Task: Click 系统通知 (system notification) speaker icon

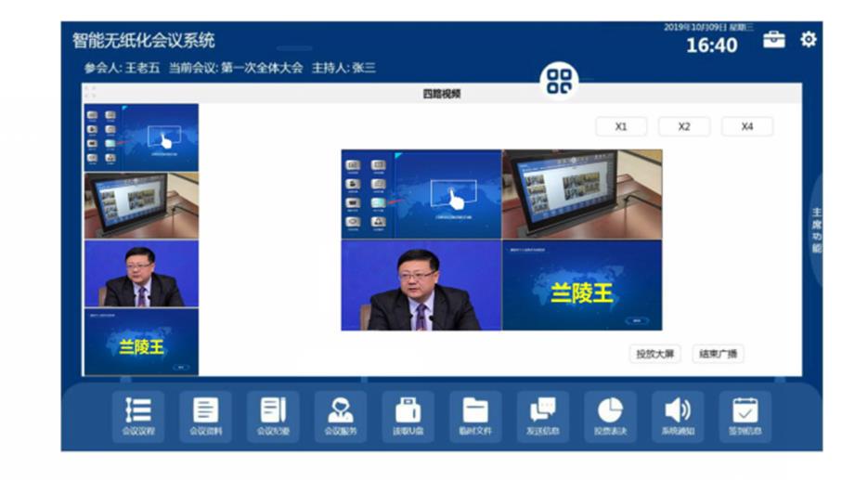Action: tap(678, 415)
